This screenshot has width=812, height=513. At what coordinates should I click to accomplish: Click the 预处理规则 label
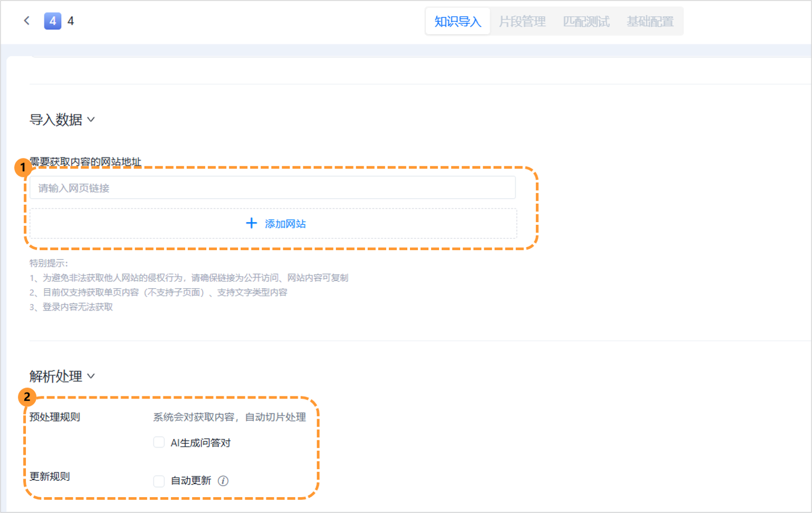55,417
